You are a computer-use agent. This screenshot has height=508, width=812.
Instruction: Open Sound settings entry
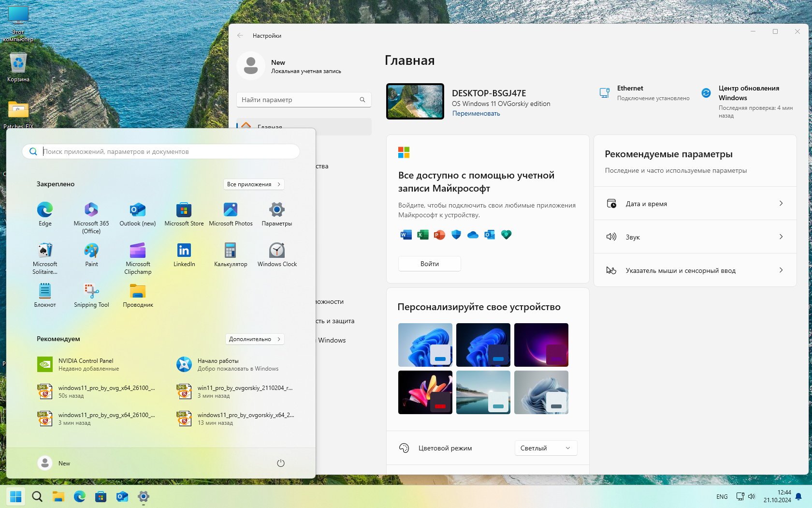coord(695,237)
